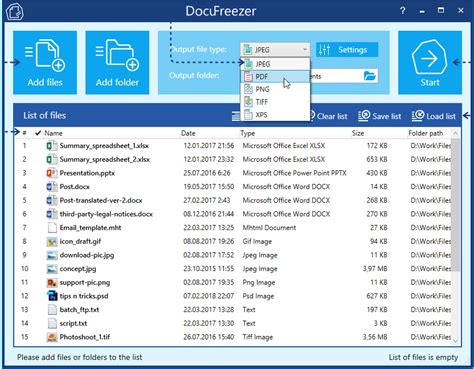
Task: Expand the Output file type dropdown
Action: (275, 50)
